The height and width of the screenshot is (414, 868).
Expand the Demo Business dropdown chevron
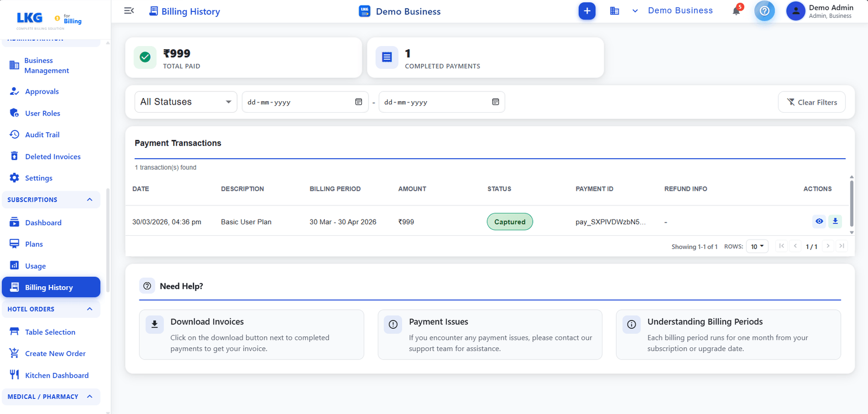635,11
